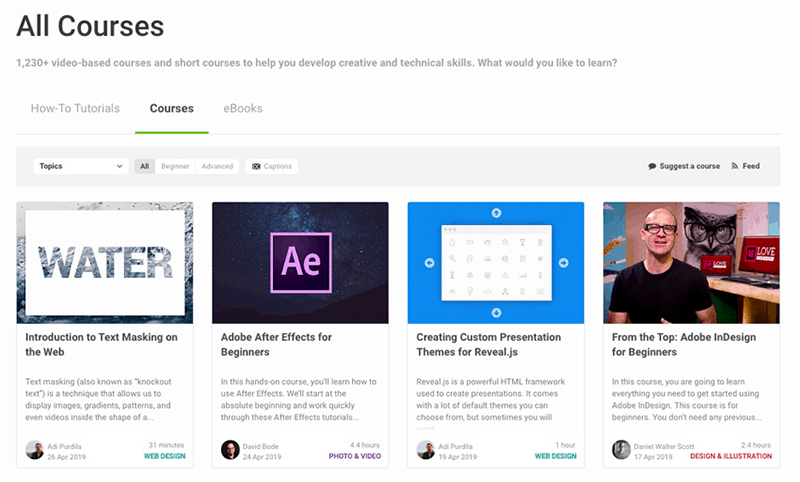This screenshot has height=482, width=800.
Task: Click the captions CC icon in filter bar
Action: point(256,166)
